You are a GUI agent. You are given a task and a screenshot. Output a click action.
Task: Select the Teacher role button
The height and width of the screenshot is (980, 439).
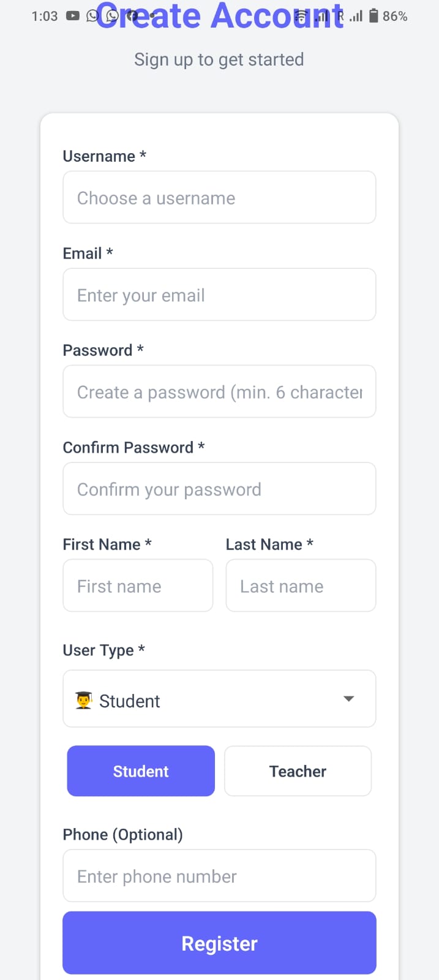[298, 771]
